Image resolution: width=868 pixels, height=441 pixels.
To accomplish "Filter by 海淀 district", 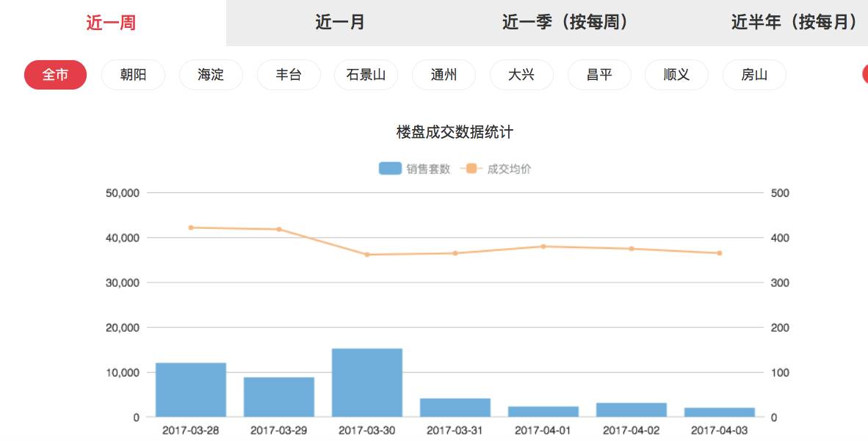I will [x=211, y=75].
